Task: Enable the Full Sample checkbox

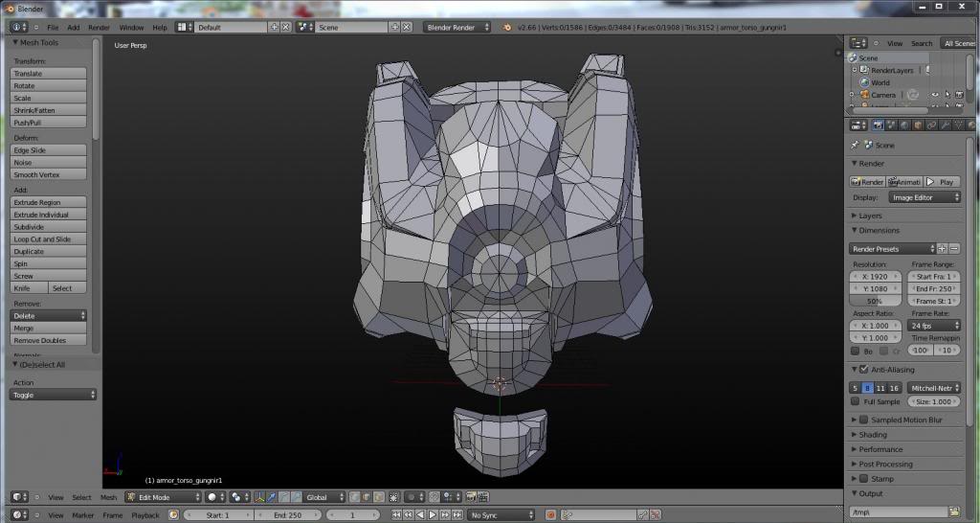Action: 855,401
